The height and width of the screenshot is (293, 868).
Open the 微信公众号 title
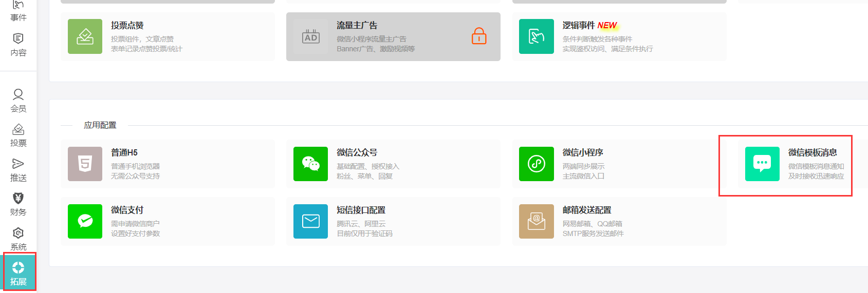[357, 152]
